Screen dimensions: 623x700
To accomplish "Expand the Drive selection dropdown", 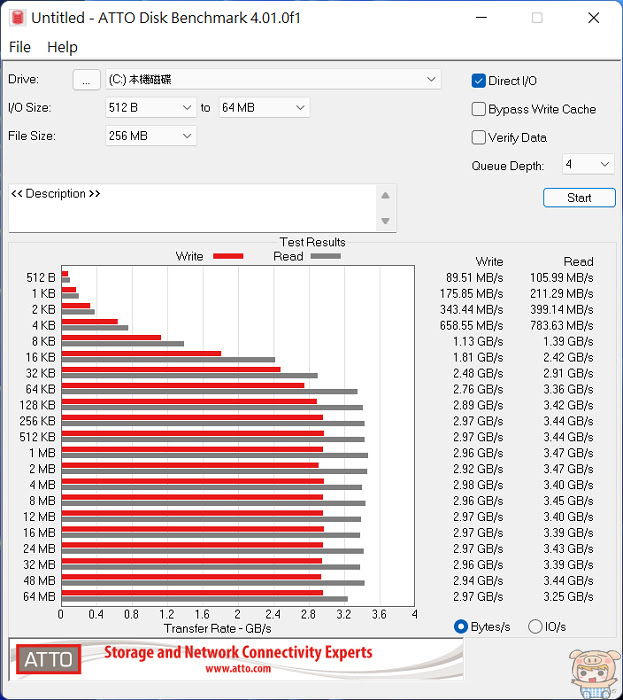I will tap(273, 79).
